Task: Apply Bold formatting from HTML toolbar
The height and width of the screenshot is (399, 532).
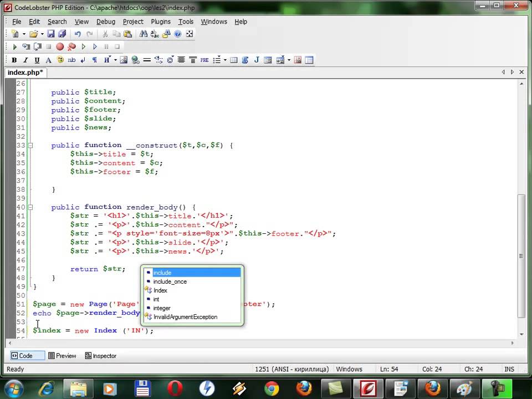Action: [x=14, y=60]
